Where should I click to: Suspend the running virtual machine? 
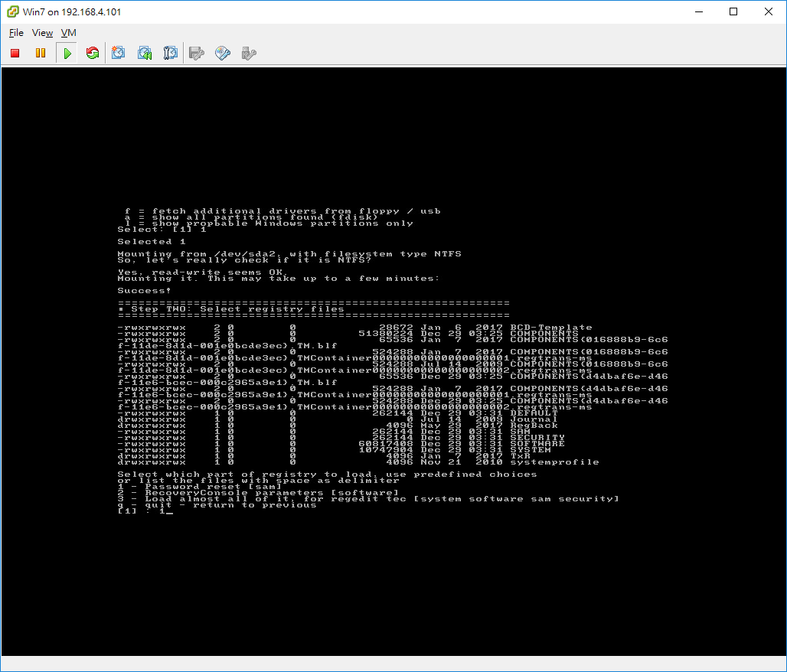point(40,53)
